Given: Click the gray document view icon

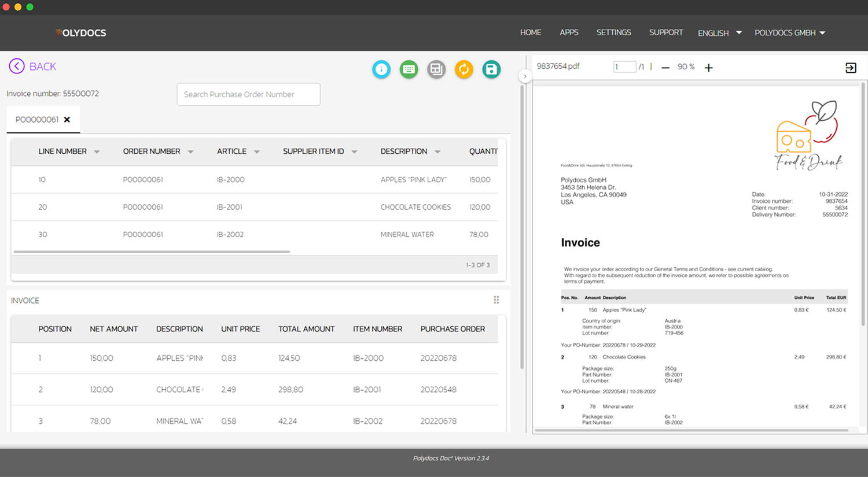Looking at the screenshot, I should tap(436, 69).
